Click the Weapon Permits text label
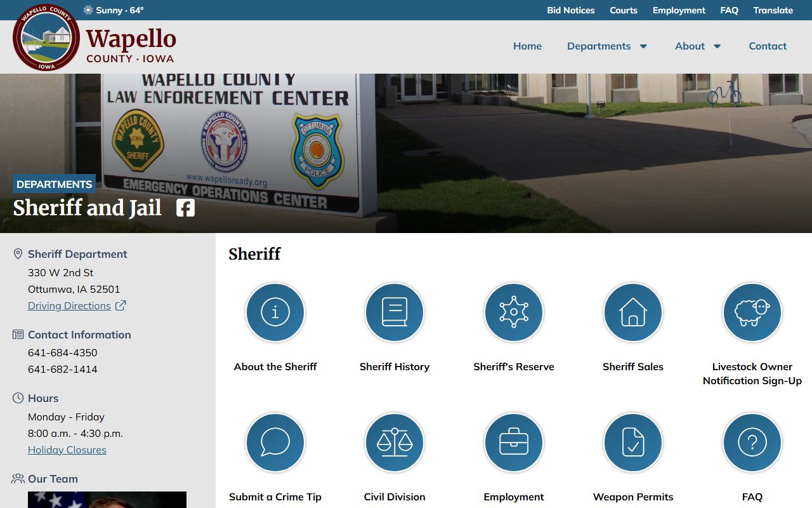The height and width of the screenshot is (508, 812). pyautogui.click(x=633, y=497)
